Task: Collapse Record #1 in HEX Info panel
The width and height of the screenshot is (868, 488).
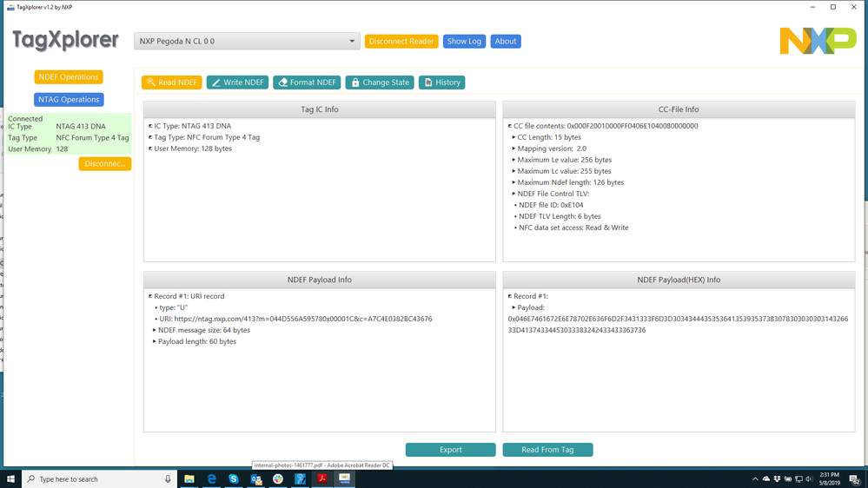Action: click(x=510, y=297)
